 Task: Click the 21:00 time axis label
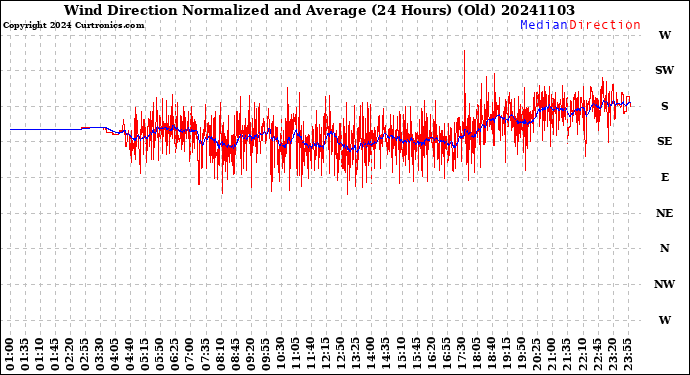point(551,355)
